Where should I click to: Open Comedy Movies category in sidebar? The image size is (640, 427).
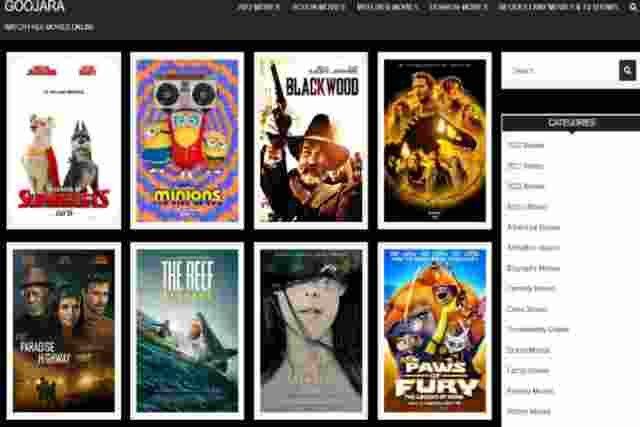point(531,289)
